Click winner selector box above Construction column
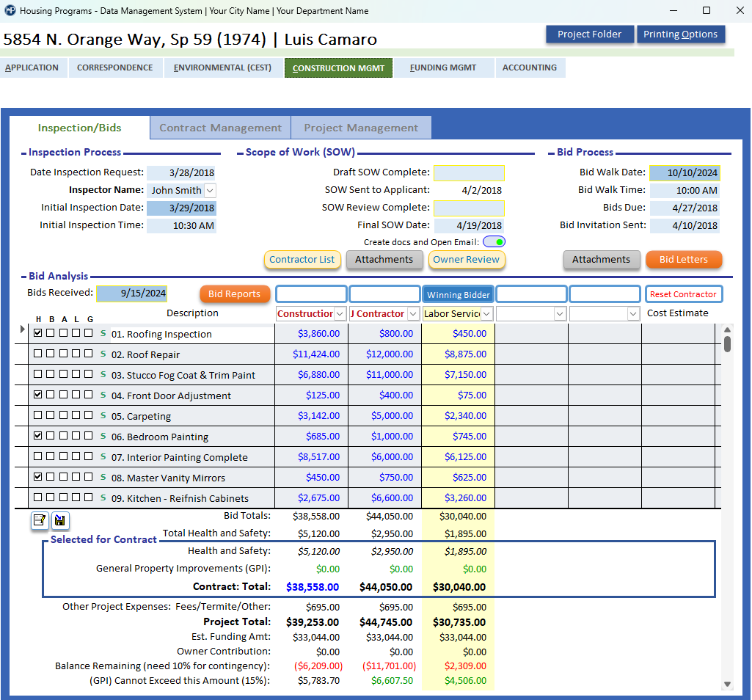 pos(311,294)
